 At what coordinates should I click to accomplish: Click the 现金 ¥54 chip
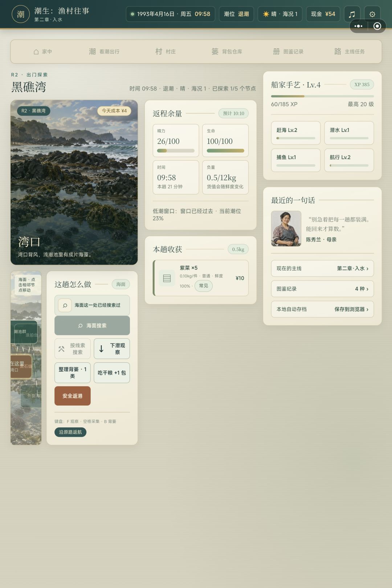coord(323,14)
